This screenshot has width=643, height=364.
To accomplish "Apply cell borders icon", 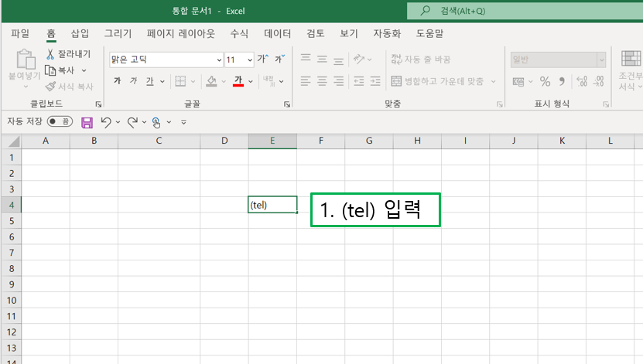I will [x=180, y=81].
